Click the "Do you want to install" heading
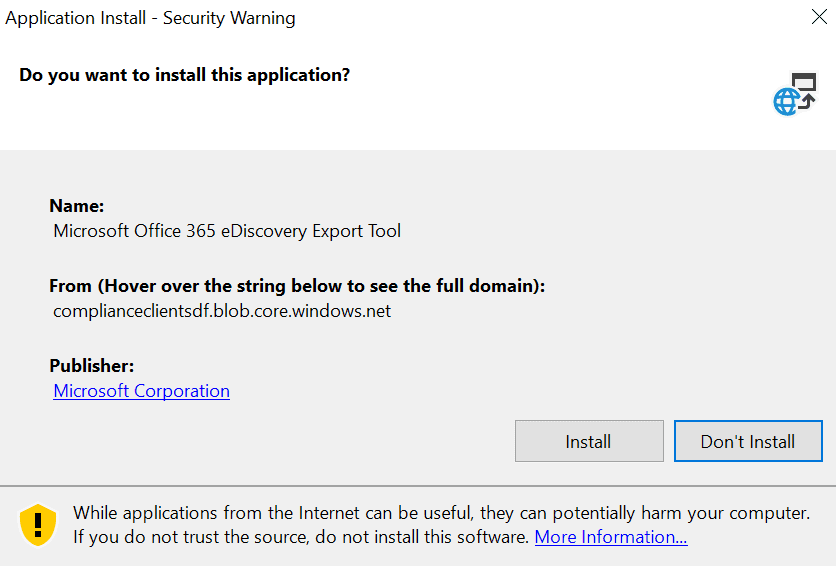Image resolution: width=836 pixels, height=566 pixels. tap(184, 75)
